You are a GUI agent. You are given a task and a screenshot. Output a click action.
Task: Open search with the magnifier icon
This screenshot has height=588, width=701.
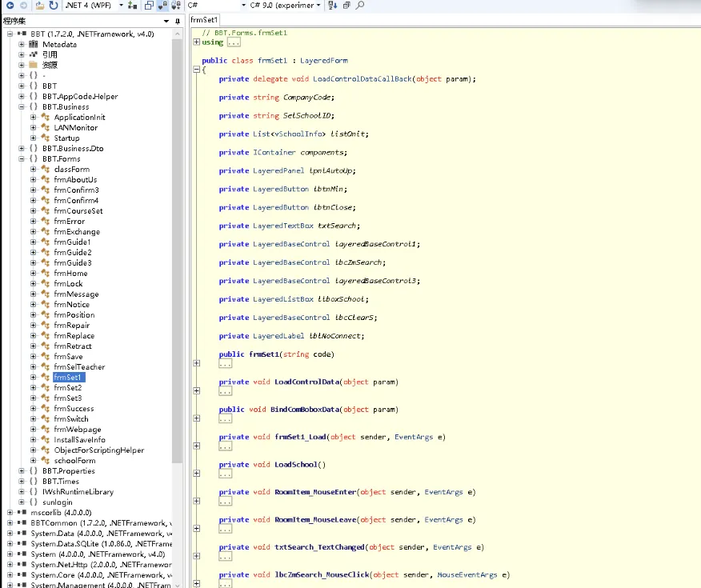click(361, 6)
